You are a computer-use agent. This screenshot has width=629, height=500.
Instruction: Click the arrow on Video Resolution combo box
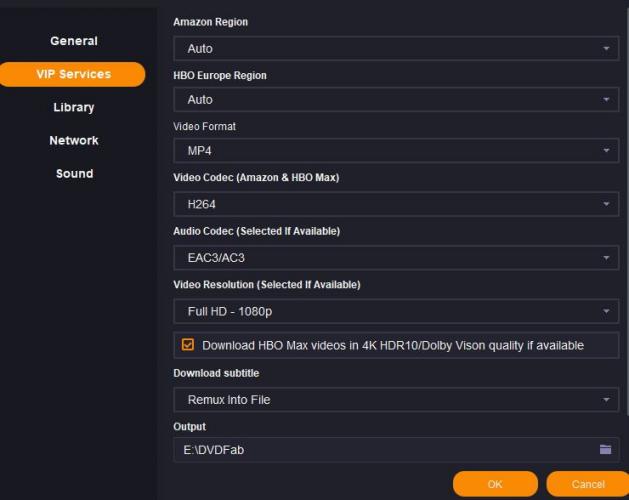(x=606, y=312)
